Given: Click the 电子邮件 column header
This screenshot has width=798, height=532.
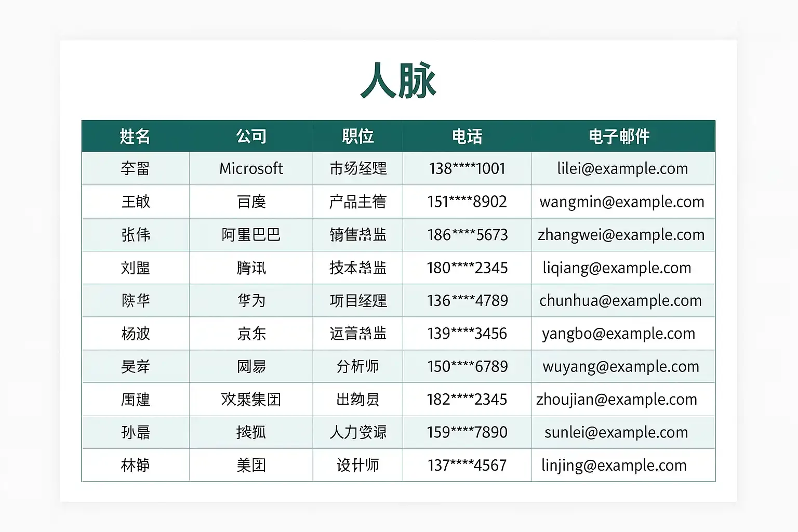Looking at the screenshot, I should click(621, 136).
